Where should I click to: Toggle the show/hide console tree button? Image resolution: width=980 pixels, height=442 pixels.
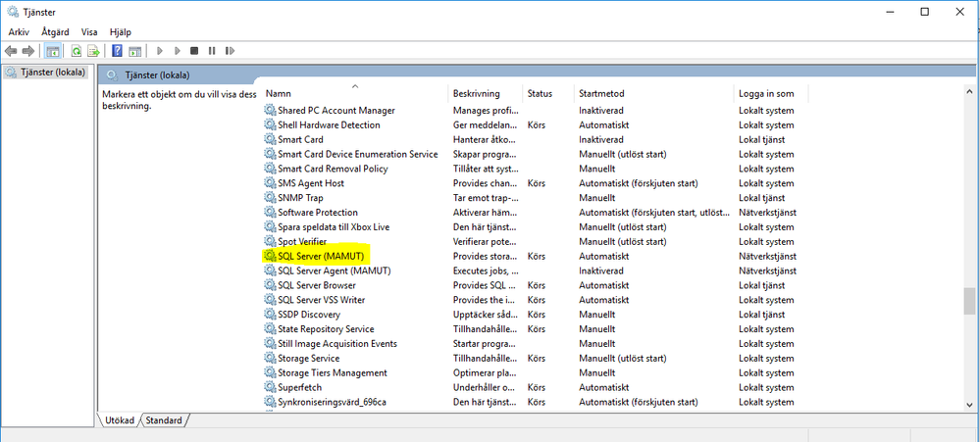pos(53,51)
